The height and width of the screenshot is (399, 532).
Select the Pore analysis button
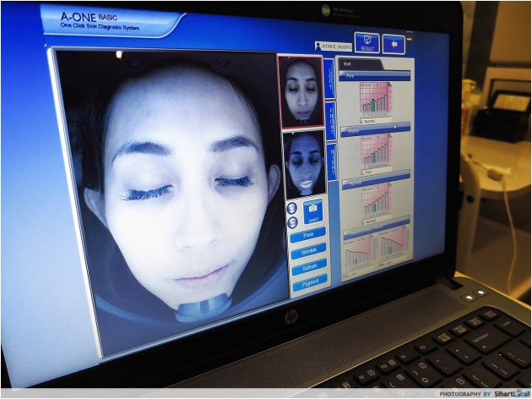308,235
